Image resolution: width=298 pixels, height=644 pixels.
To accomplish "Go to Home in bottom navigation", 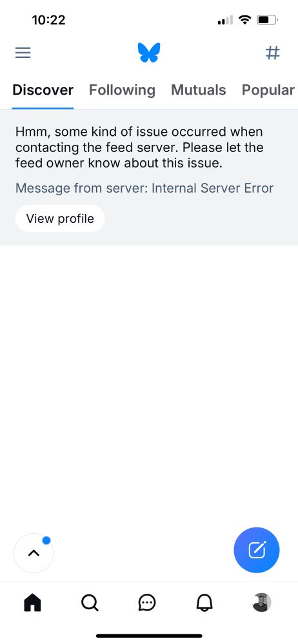I will pyautogui.click(x=33, y=603).
